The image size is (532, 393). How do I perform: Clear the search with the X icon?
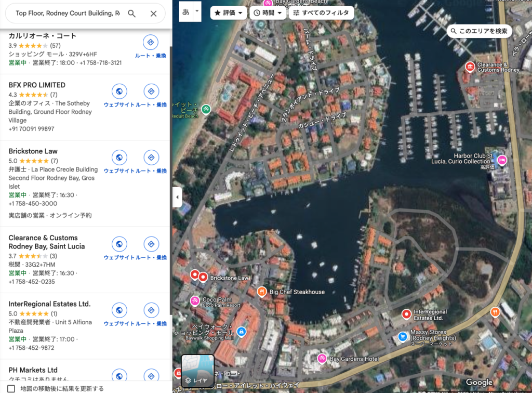(153, 14)
